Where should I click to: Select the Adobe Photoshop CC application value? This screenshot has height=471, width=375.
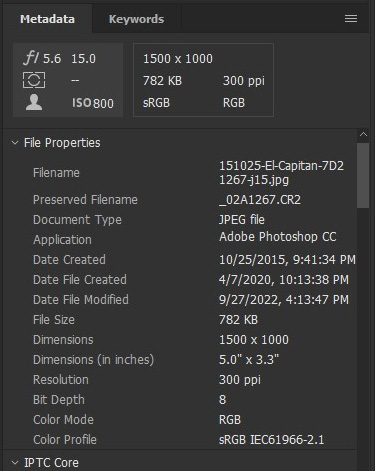(277, 237)
